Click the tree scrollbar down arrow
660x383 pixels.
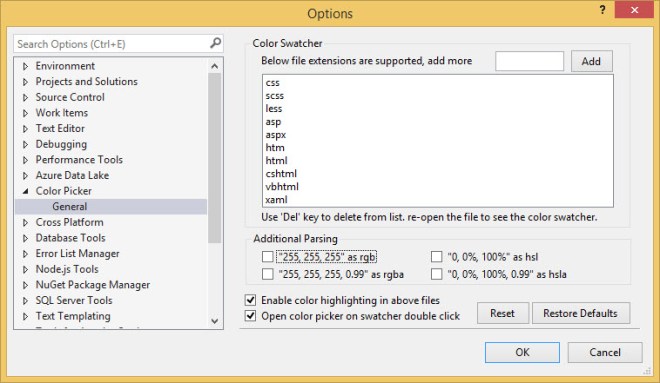[215, 321]
